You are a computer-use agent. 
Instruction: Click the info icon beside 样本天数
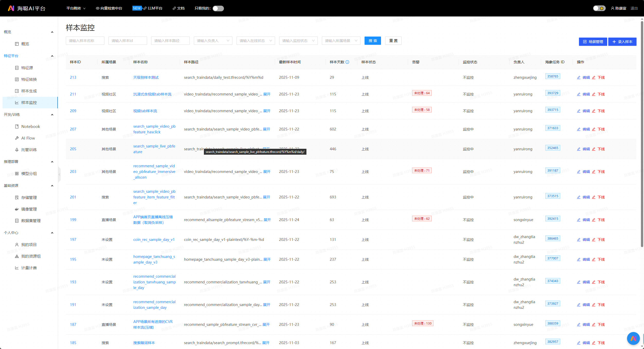(x=347, y=62)
